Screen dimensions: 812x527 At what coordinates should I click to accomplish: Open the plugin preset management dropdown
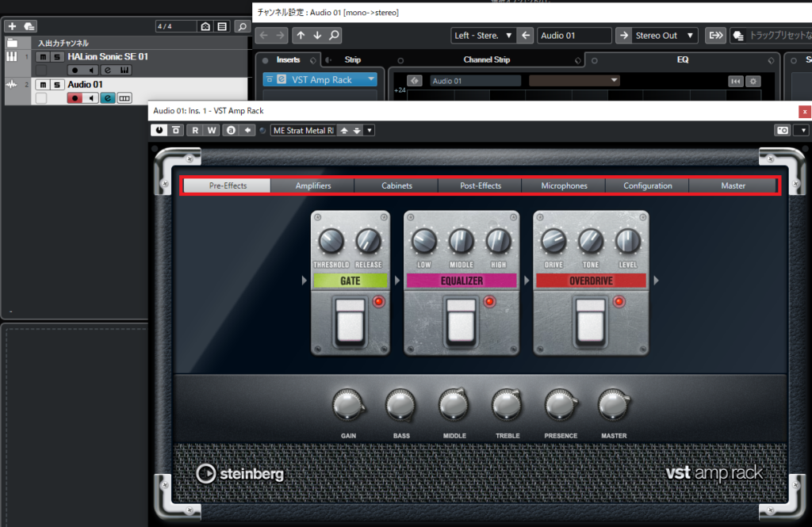(x=370, y=131)
